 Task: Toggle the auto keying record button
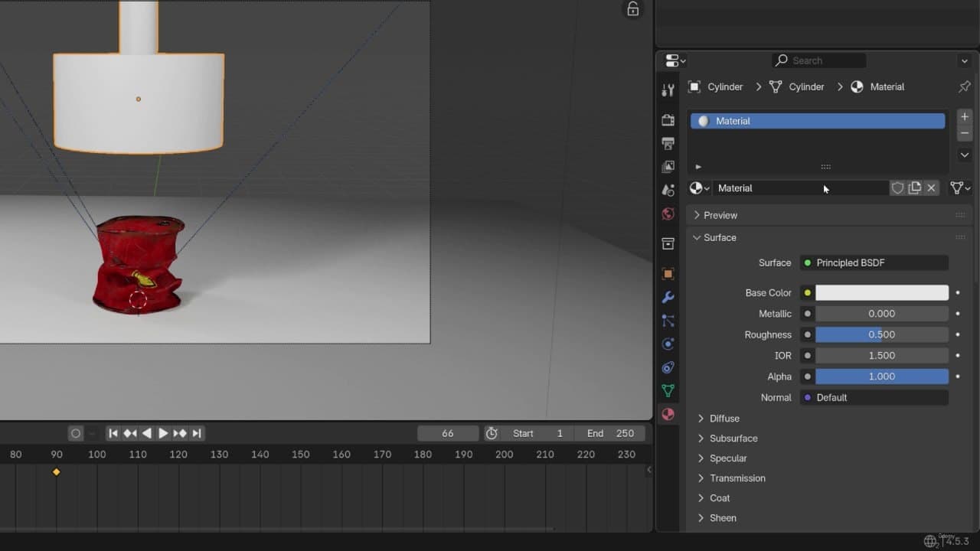click(75, 433)
